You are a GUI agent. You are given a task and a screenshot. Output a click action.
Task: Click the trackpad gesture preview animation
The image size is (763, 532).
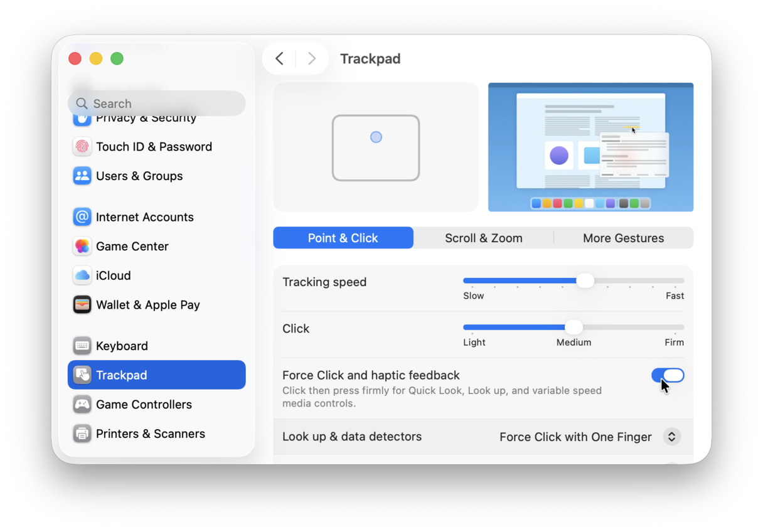click(376, 147)
